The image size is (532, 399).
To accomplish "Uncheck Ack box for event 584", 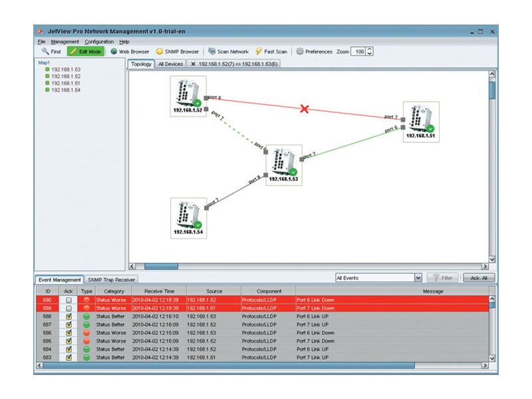I will coord(68,349).
